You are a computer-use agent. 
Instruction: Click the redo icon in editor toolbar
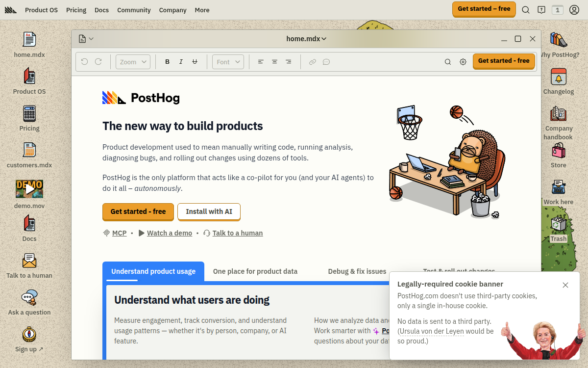pyautogui.click(x=98, y=62)
